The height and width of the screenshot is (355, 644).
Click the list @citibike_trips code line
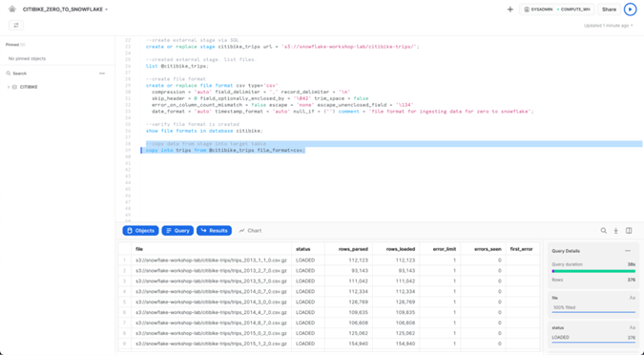pyautogui.click(x=177, y=66)
